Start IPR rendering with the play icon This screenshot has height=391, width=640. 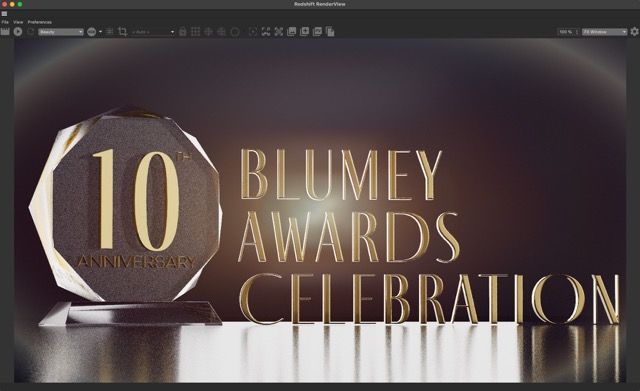click(18, 31)
